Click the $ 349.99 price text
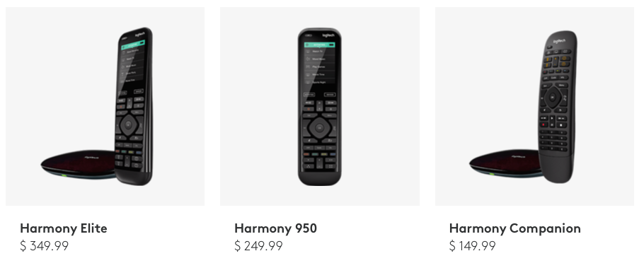 tap(44, 246)
